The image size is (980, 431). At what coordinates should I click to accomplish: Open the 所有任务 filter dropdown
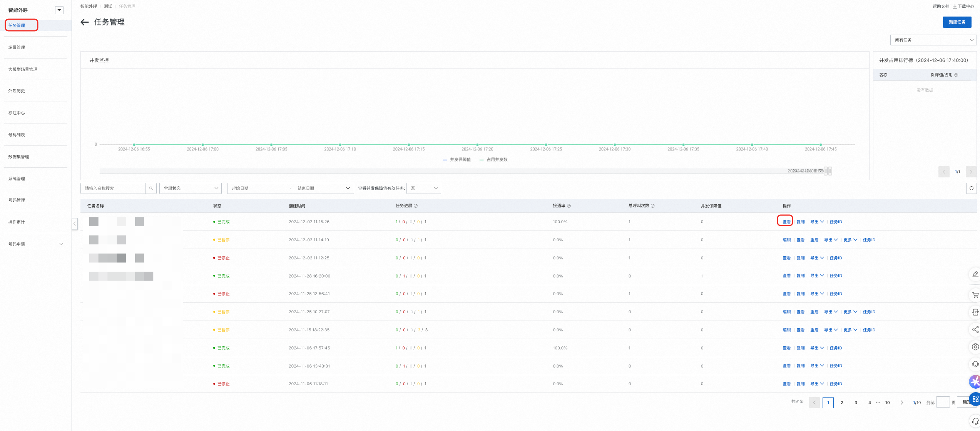coord(933,40)
